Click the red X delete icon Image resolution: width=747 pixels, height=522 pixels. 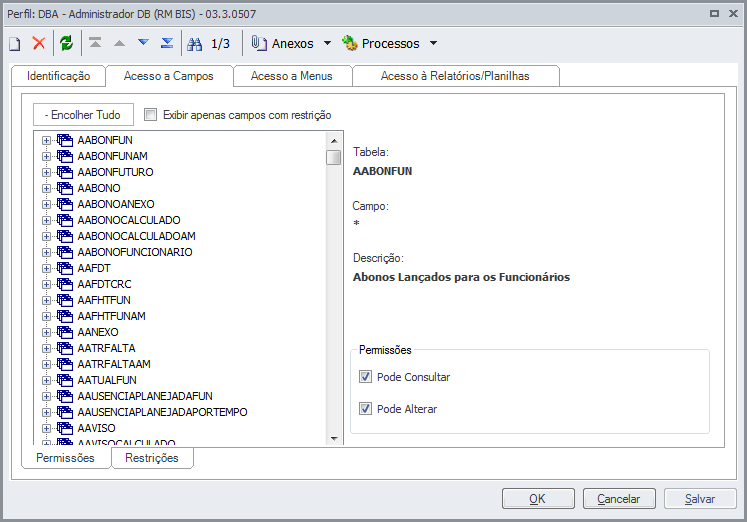[x=39, y=44]
